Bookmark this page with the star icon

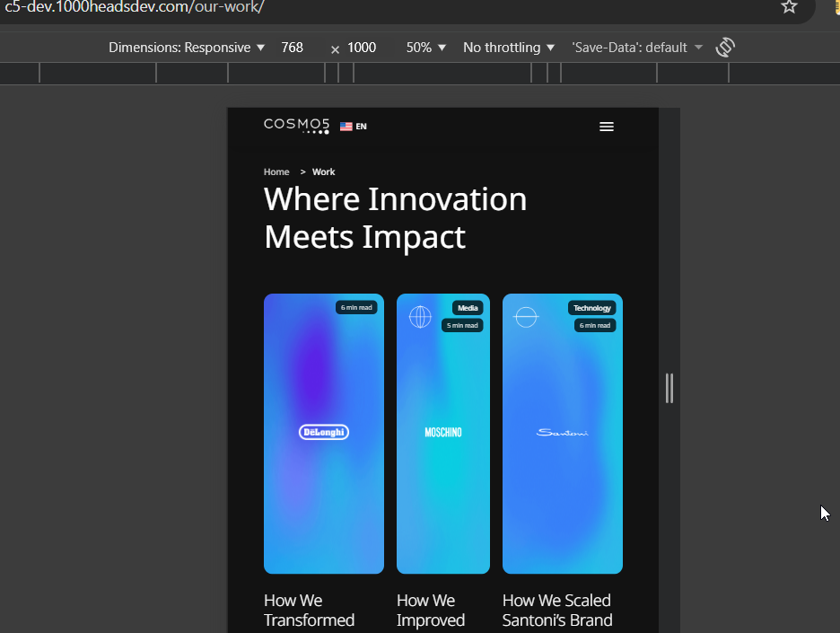[x=789, y=6]
